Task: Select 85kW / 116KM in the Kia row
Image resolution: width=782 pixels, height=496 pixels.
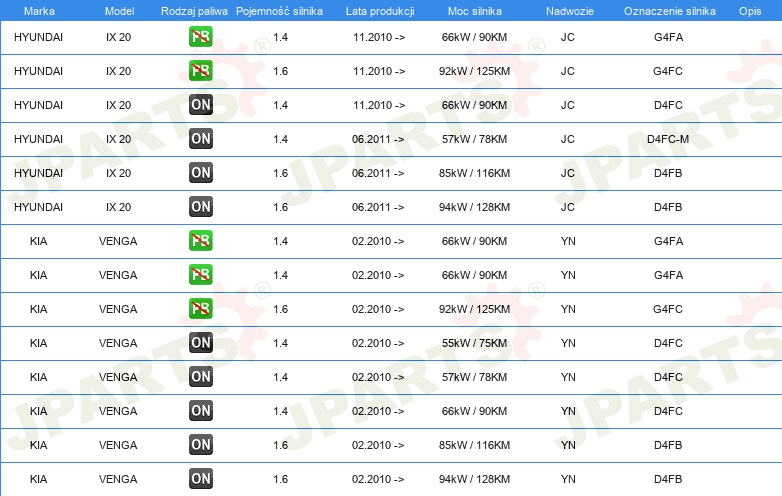Action: pyautogui.click(x=474, y=445)
